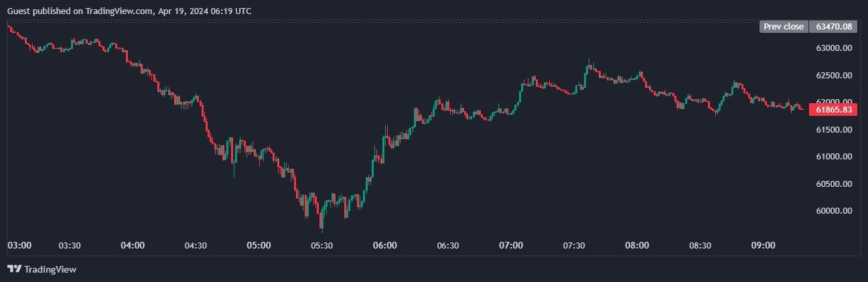Click the highest candle peak after 07:30
The width and height of the screenshot is (868, 282).
tap(589, 61)
